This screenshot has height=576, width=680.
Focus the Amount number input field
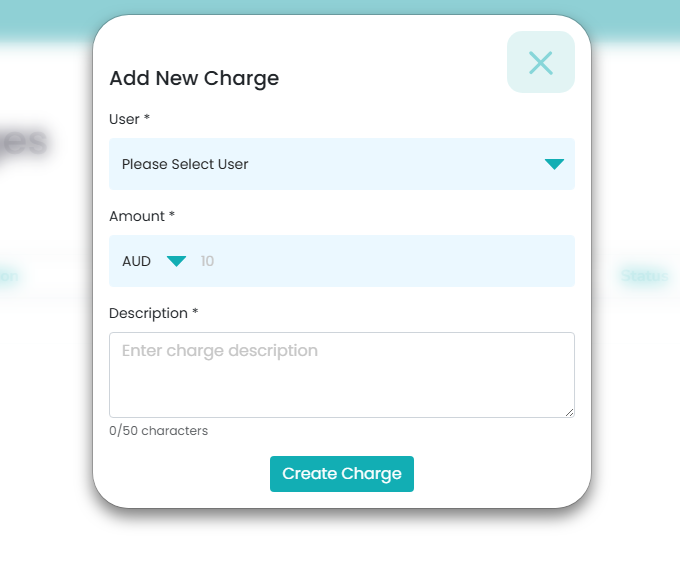point(380,261)
